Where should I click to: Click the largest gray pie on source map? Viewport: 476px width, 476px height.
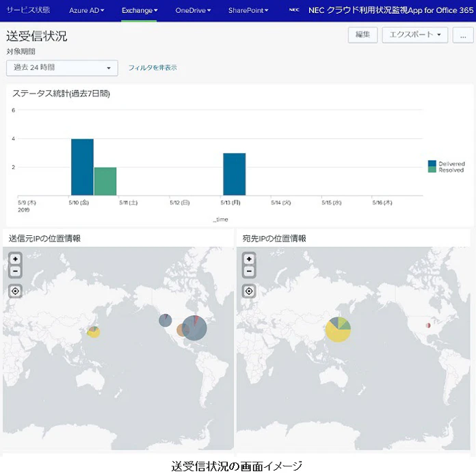(x=195, y=330)
